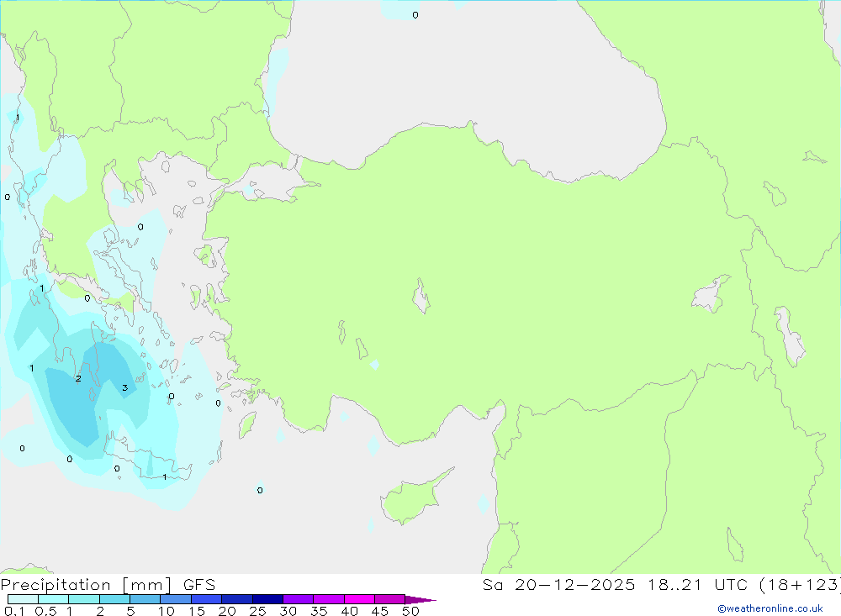Click the lightest 0.1–0.5 mm legend swatch
This screenshot has width=841, height=616.
[23, 599]
